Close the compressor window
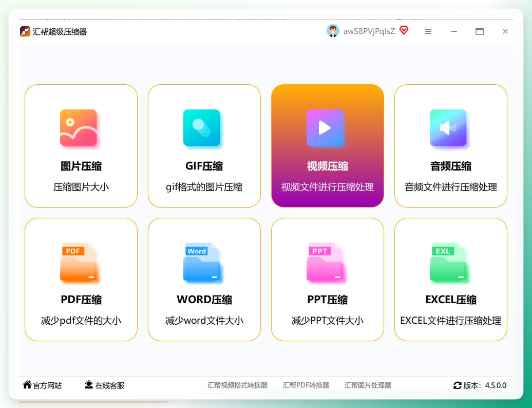 [505, 31]
